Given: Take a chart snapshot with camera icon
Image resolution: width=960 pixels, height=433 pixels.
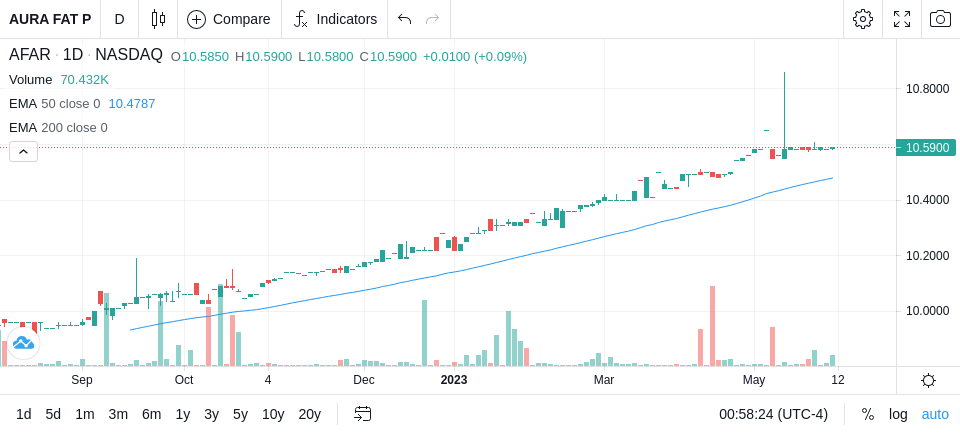Looking at the screenshot, I should (940, 19).
